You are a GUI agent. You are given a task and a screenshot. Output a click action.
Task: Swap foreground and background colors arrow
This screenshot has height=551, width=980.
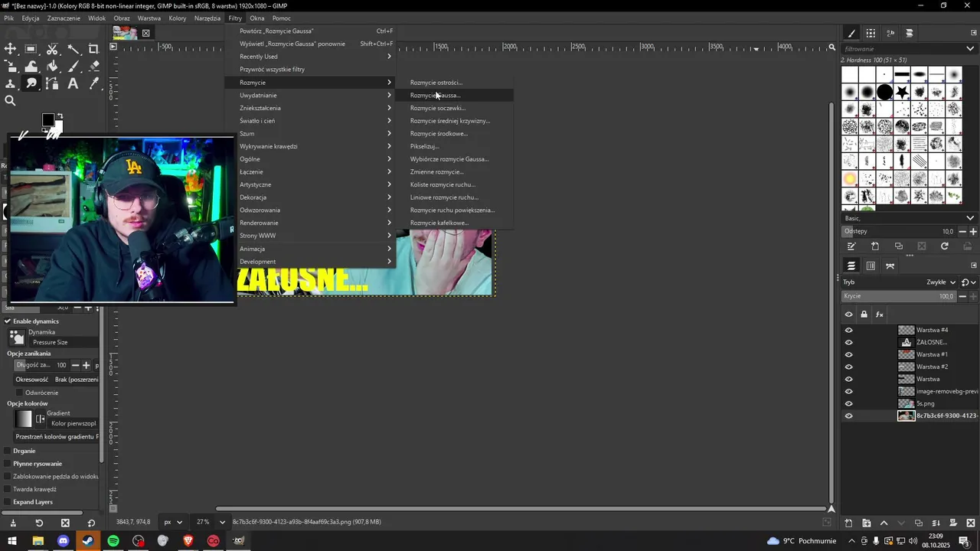click(60, 116)
